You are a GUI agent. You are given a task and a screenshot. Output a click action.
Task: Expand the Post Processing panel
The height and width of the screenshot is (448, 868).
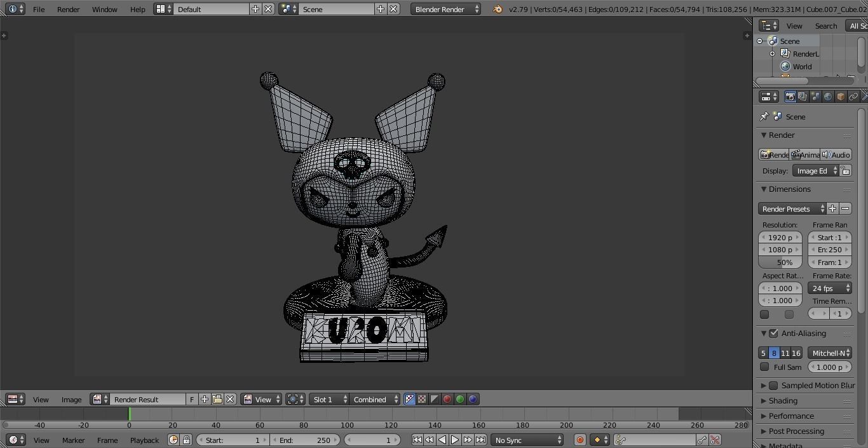(x=796, y=431)
